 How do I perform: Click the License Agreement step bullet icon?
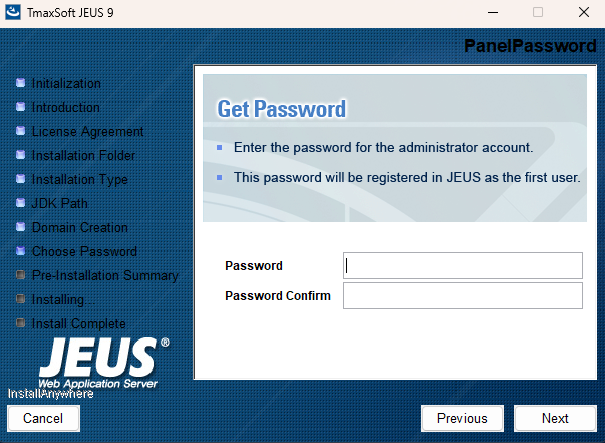pos(20,131)
